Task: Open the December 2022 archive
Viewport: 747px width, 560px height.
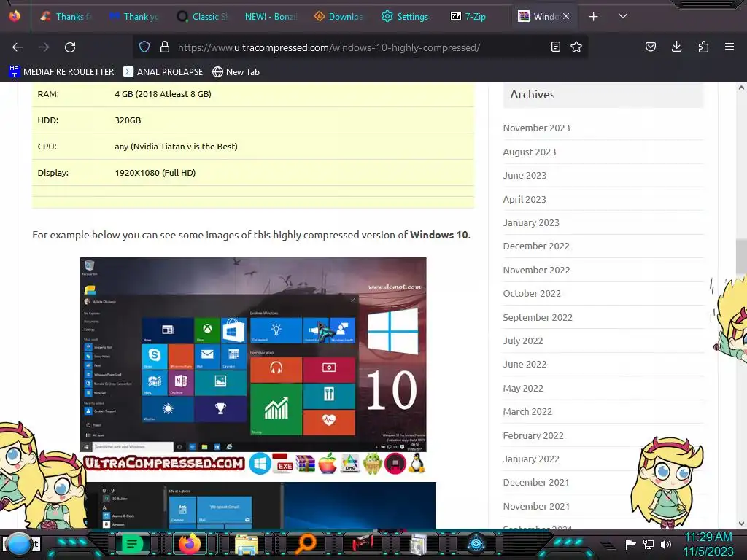Action: pos(536,246)
